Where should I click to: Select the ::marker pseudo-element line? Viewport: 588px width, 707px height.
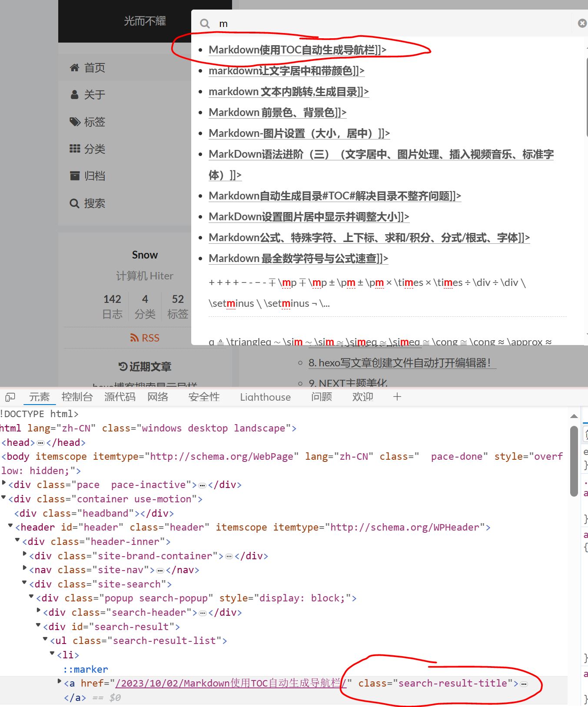[x=86, y=669]
